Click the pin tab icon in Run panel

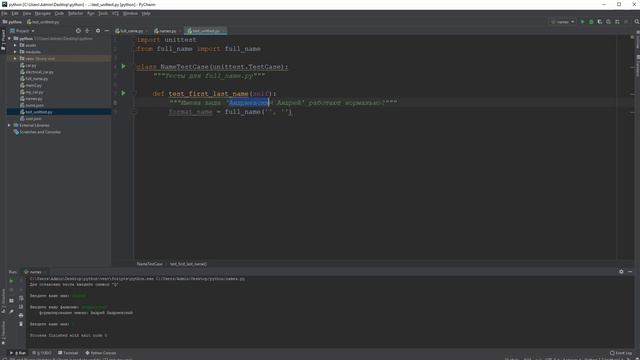[x=11, y=311]
